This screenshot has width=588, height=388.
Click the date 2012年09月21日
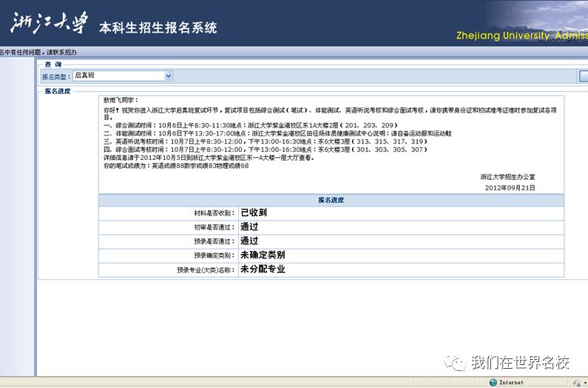point(510,187)
